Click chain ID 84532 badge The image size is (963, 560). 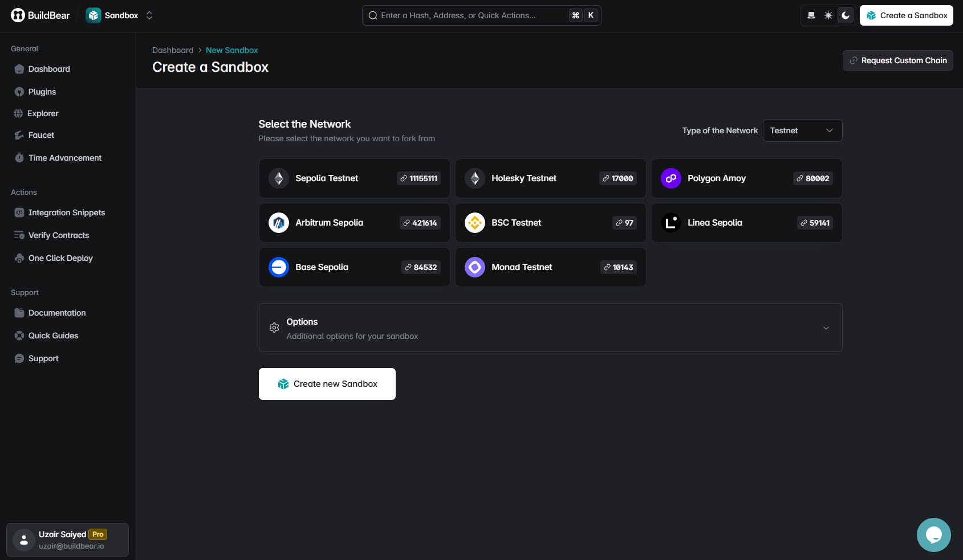coord(421,267)
